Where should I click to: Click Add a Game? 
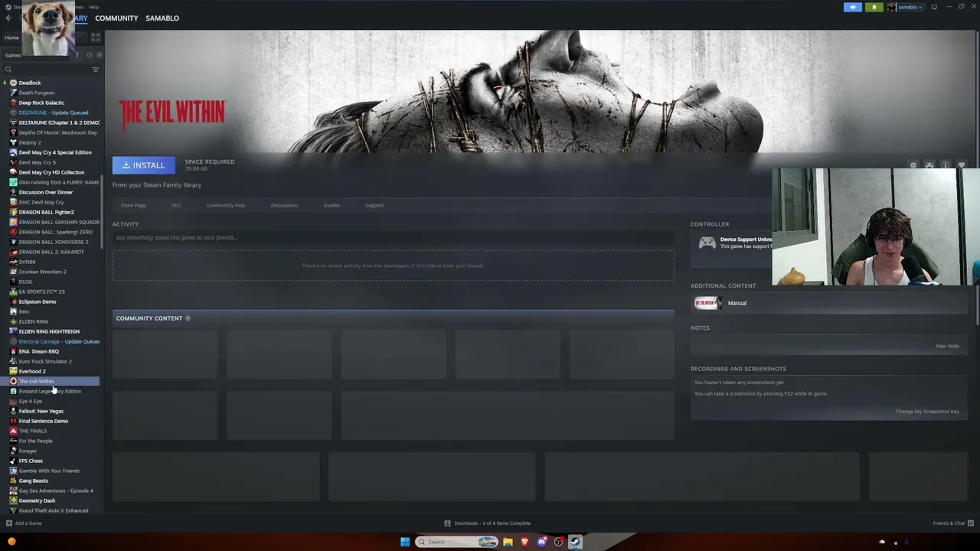(x=24, y=523)
